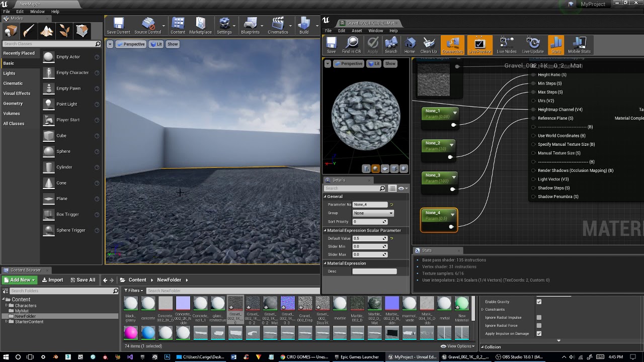Open the Marketplace from the toolbar
This screenshot has width=644, height=362.
click(200, 26)
